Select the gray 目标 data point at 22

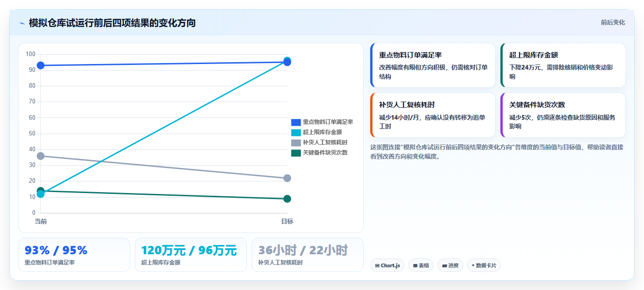287,178
